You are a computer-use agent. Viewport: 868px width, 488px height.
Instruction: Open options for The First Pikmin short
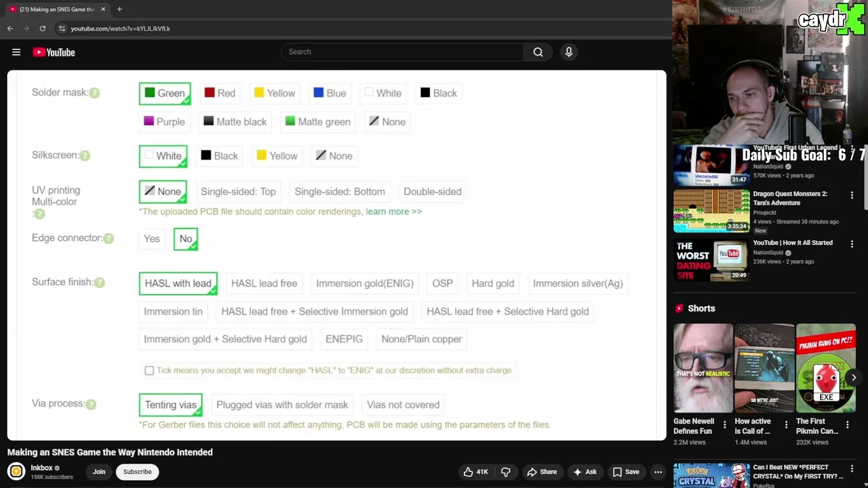(x=847, y=426)
